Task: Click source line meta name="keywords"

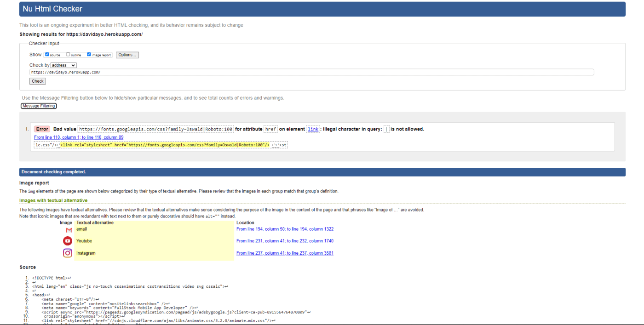Action: point(120,308)
